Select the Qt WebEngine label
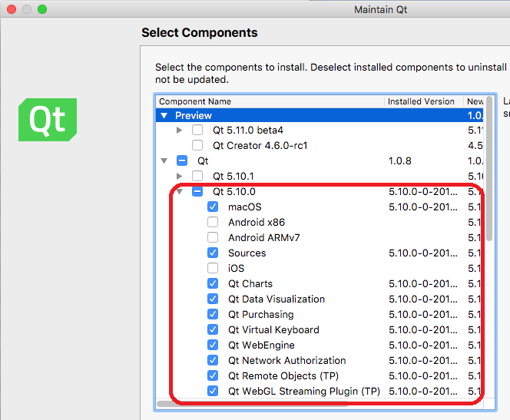 261,345
